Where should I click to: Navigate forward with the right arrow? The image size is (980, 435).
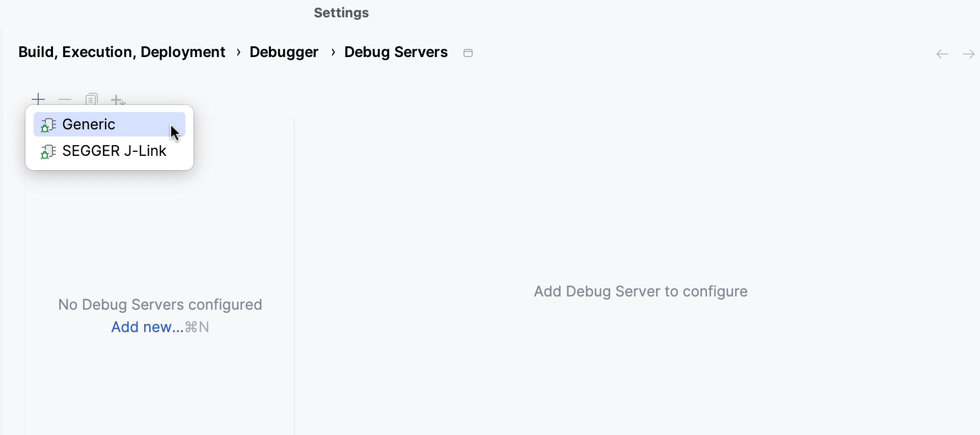pos(969,54)
